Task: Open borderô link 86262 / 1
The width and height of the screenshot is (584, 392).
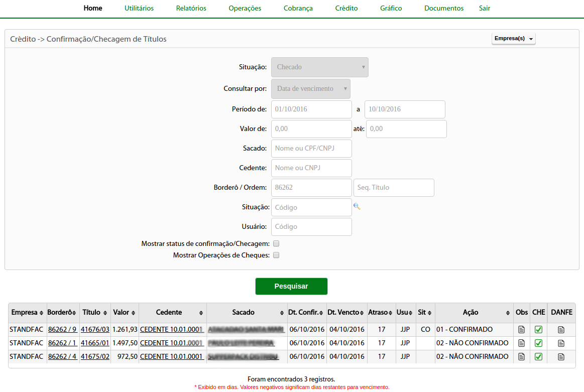Action: (62, 343)
